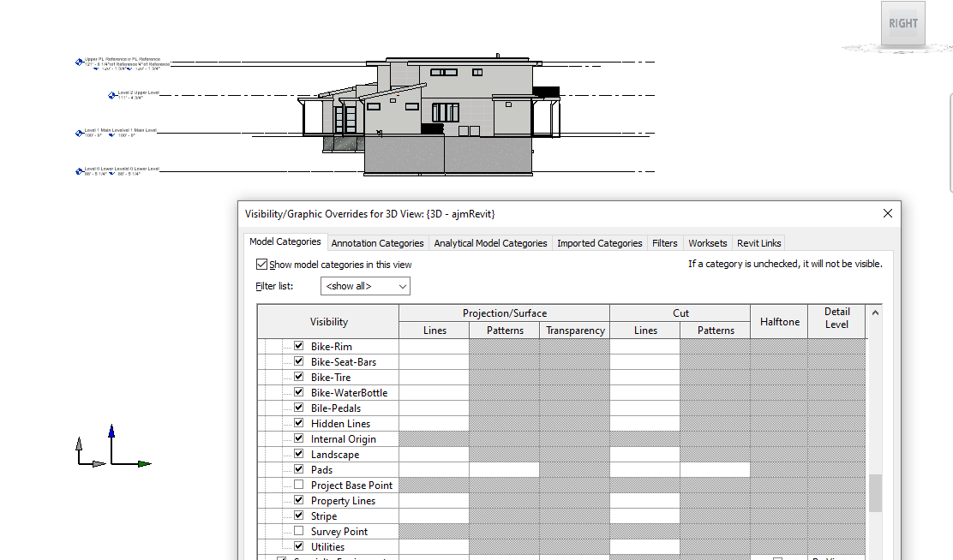Uncheck Landscape visibility
This screenshot has height=560, width=953.
pyautogui.click(x=298, y=454)
